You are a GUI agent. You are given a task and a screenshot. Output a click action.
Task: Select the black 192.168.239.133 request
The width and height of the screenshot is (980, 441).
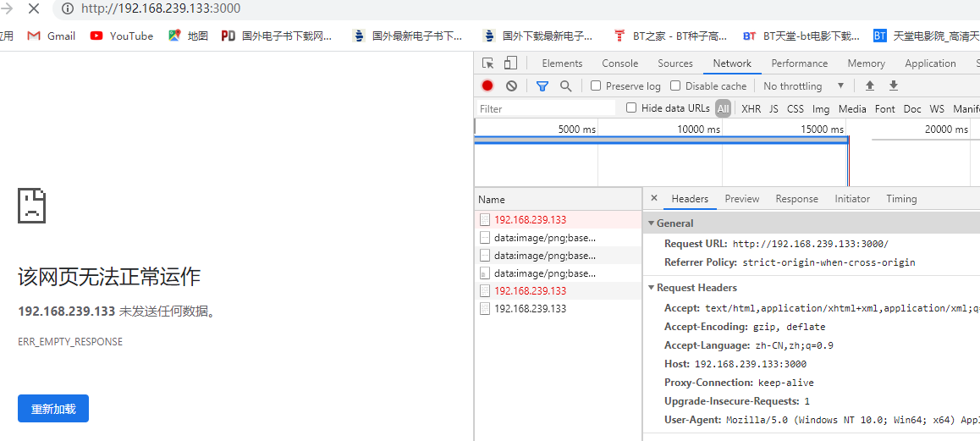coord(558,308)
